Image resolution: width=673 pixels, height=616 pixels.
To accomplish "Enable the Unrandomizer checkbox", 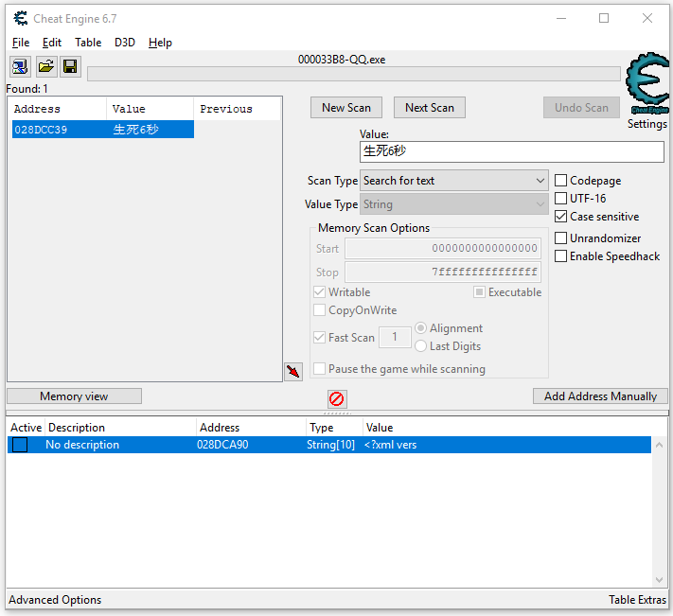I will point(560,238).
